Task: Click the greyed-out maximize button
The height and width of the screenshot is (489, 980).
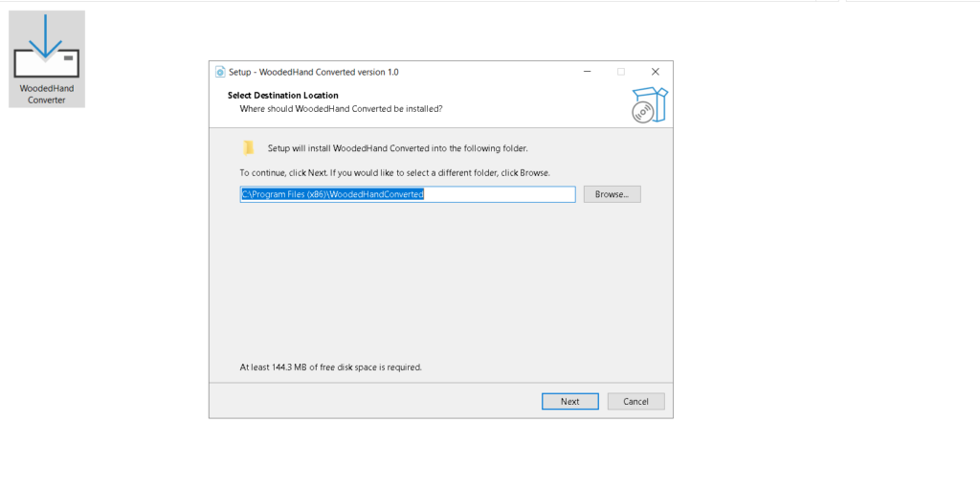Action: tap(620, 72)
